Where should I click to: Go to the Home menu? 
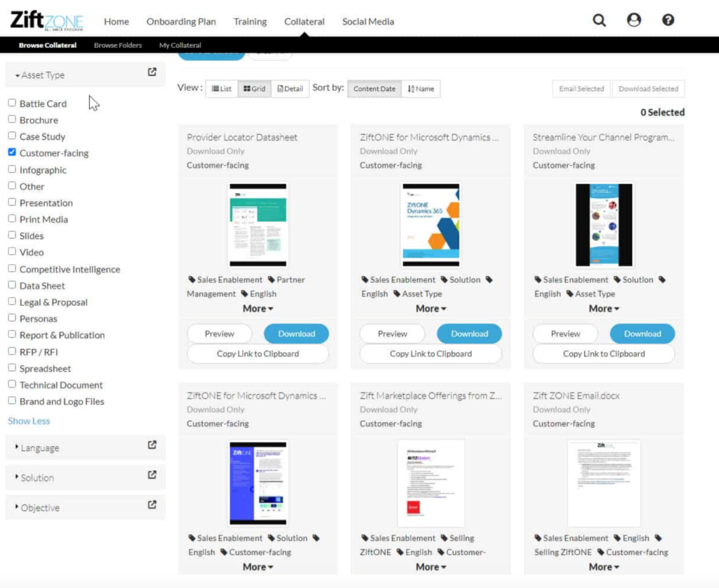[x=117, y=22]
